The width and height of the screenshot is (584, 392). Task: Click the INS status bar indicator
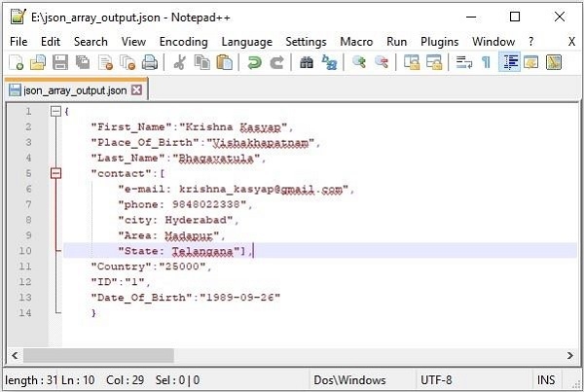[x=546, y=380]
